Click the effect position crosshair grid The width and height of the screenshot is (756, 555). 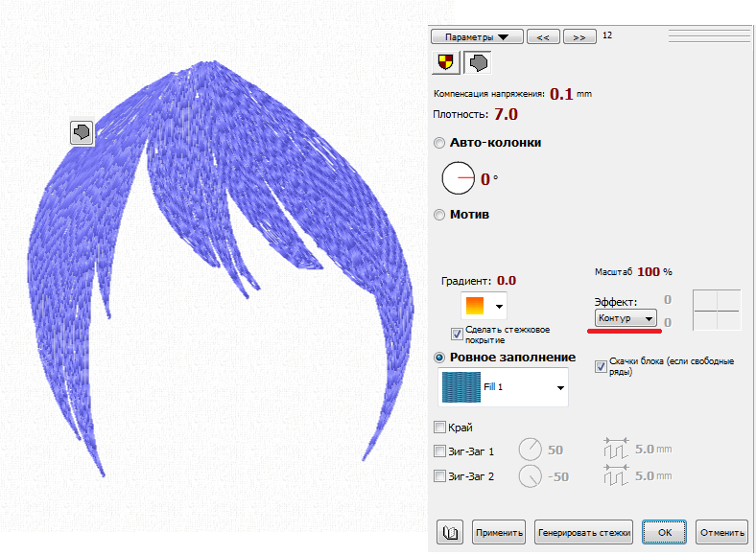[717, 311]
